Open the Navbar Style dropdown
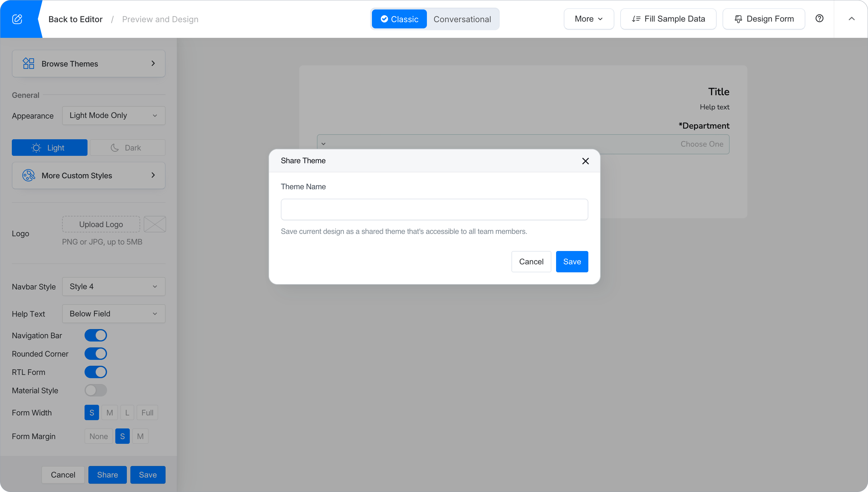868x492 pixels. 114,287
